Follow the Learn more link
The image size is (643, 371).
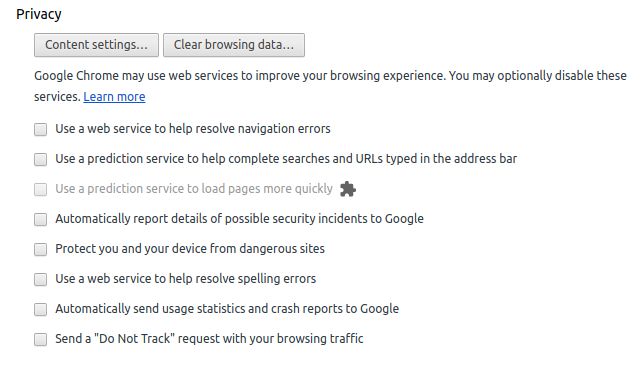click(x=114, y=97)
